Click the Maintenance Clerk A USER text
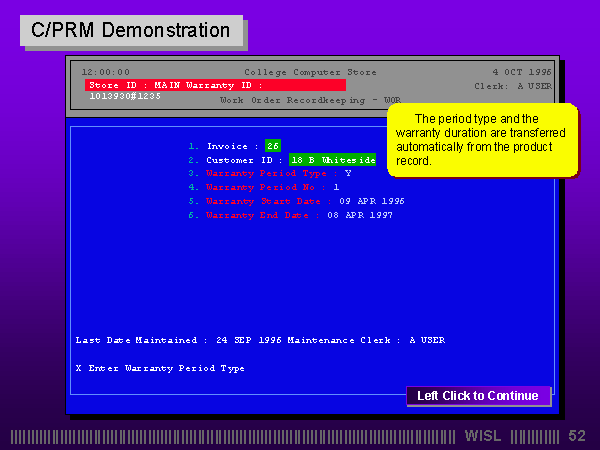Image resolution: width=600 pixels, height=450 pixels. pos(366,340)
